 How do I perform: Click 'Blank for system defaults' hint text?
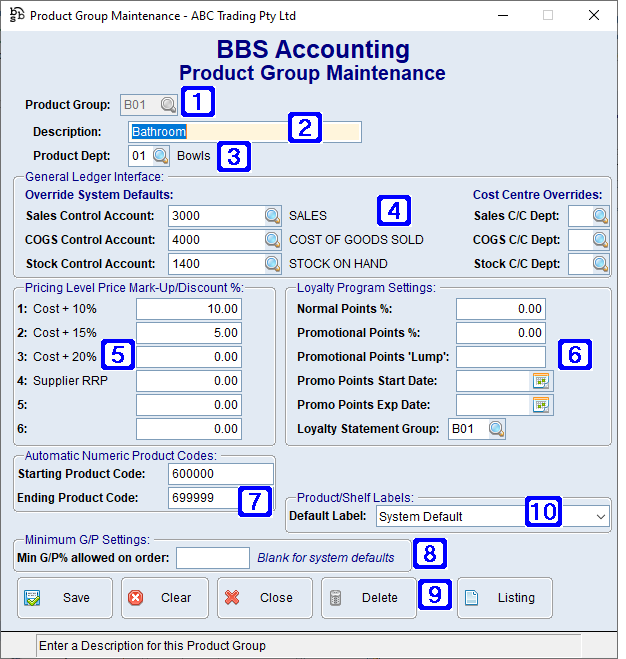click(x=326, y=558)
